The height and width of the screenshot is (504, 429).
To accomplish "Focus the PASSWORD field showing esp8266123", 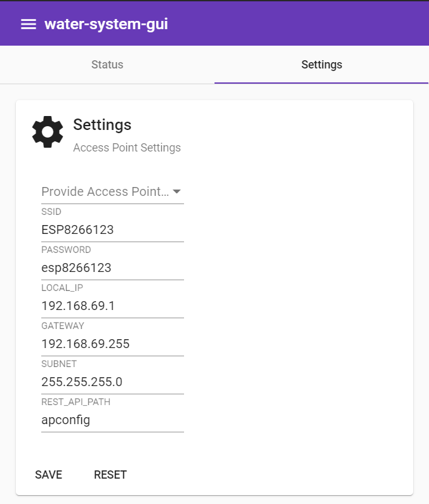I will pyautogui.click(x=112, y=268).
